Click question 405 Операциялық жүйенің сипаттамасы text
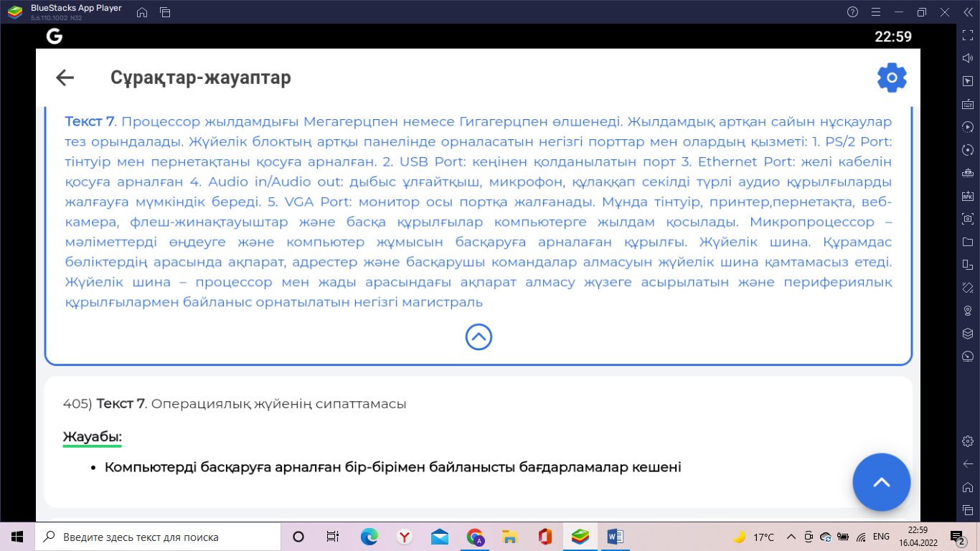 click(235, 404)
